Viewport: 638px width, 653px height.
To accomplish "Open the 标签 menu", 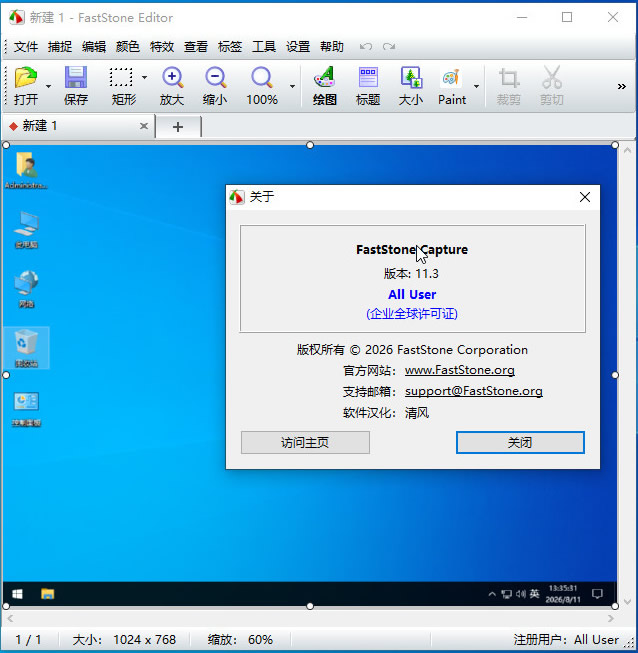I will tap(230, 47).
